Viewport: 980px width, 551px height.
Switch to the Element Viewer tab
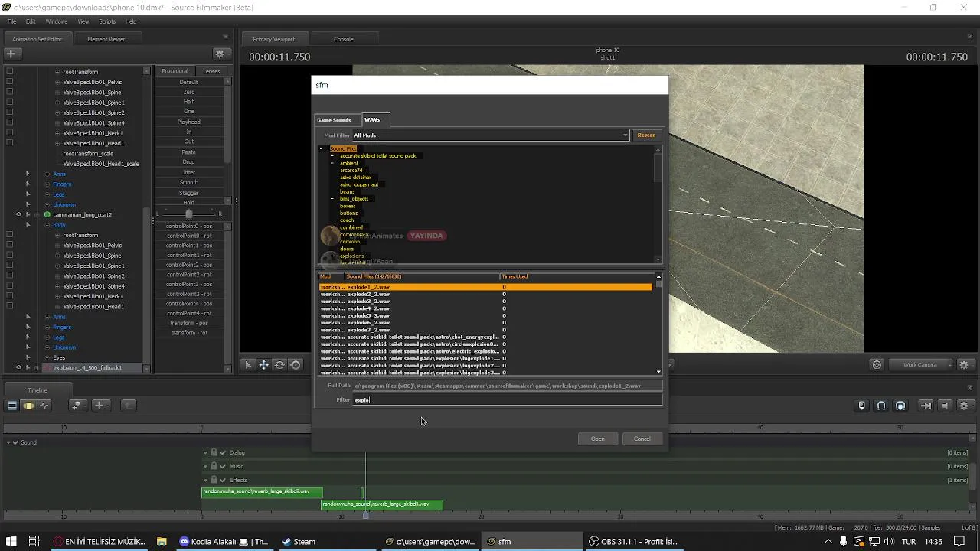pyautogui.click(x=106, y=39)
